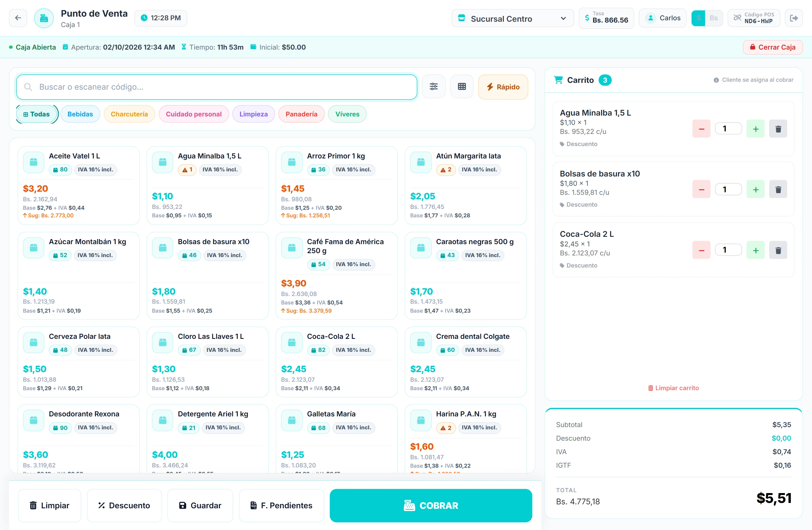Open the Carlos user menu
This screenshot has width=812, height=530.
[663, 18]
